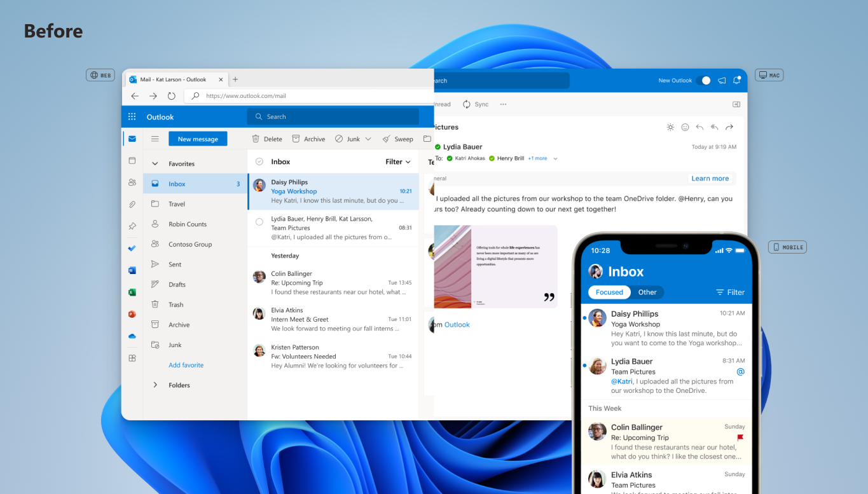Click the Move to folder icon after Sweep

(x=427, y=139)
